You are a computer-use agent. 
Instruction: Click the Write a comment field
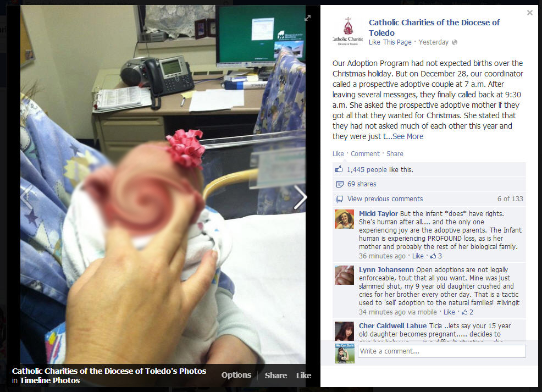click(x=442, y=351)
